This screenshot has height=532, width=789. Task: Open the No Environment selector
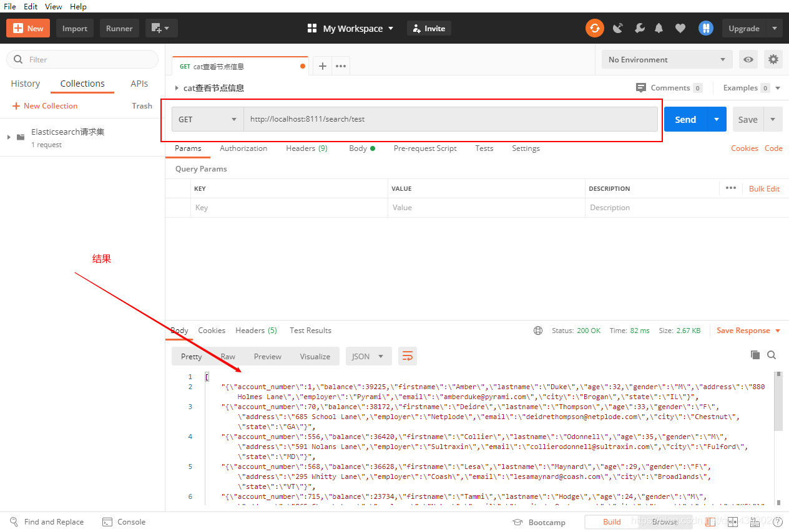[x=667, y=60]
